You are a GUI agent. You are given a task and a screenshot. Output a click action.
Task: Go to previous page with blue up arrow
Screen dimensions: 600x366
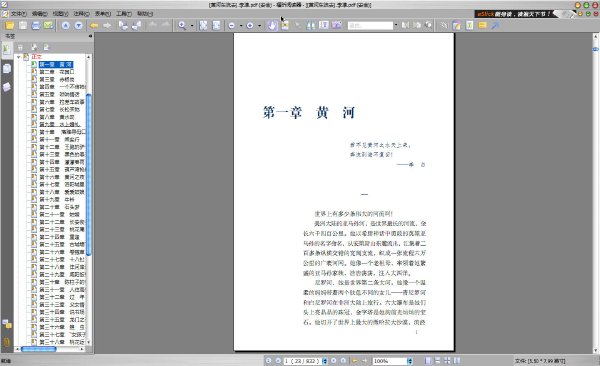pos(66,26)
